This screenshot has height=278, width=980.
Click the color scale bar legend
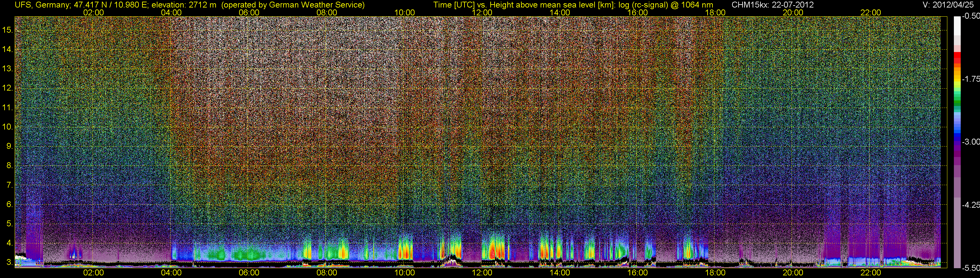coord(957,142)
